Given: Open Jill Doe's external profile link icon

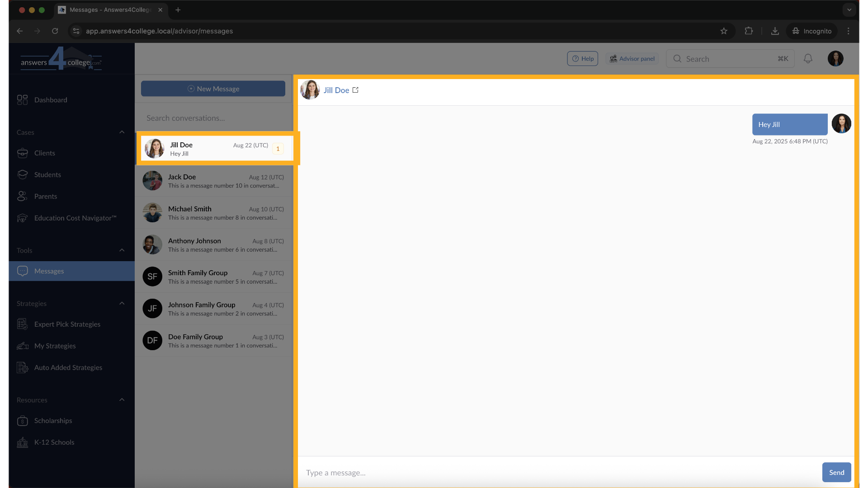Looking at the screenshot, I should pyautogui.click(x=355, y=90).
